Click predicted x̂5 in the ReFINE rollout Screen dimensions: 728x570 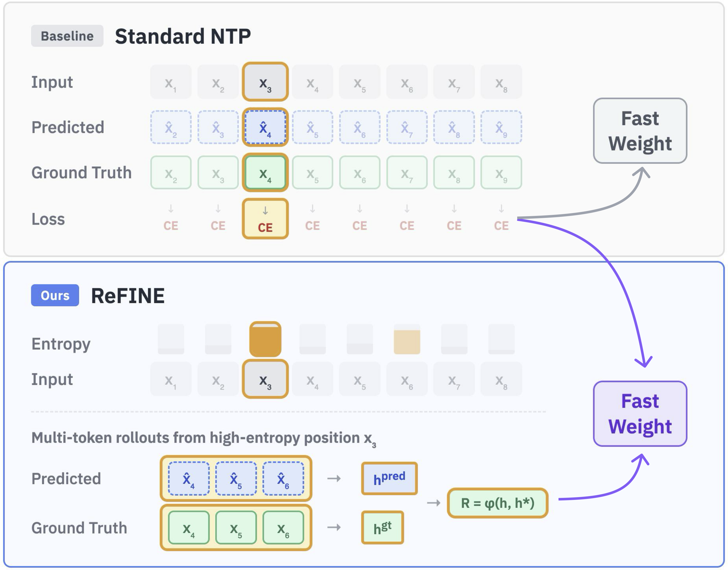click(x=236, y=479)
